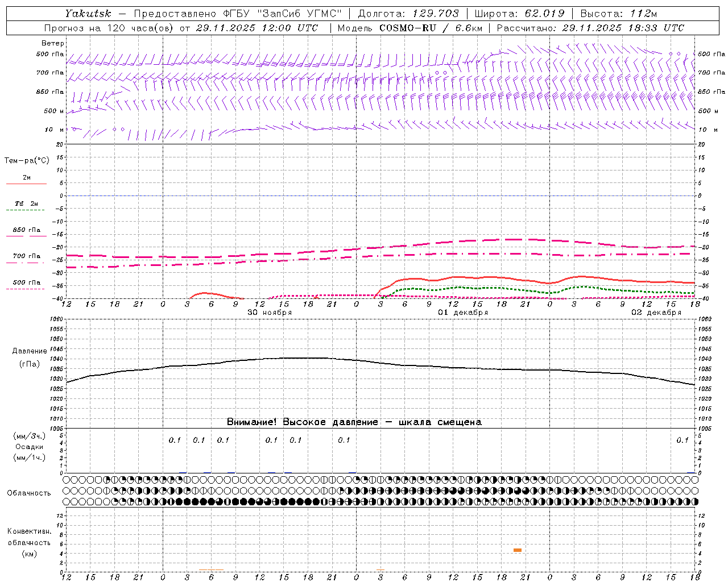
Task: Click the orange convective cloud bar near 5 km
Action: [x=518, y=550]
